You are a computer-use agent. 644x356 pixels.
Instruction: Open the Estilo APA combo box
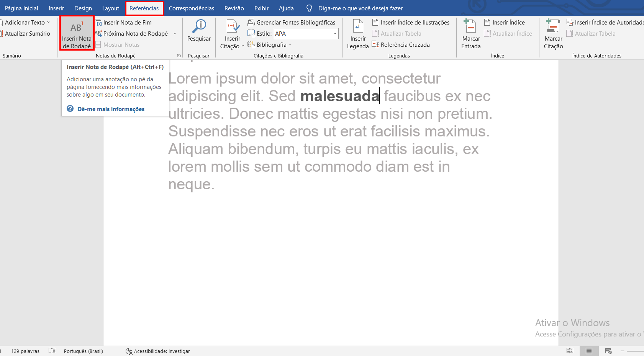[306, 34]
